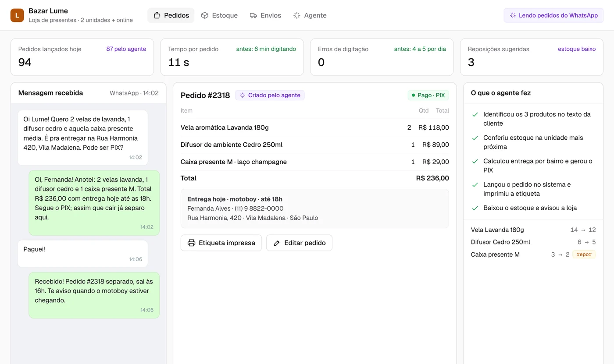Click the Difusor de ambiente Cedro 250ml row
The width and height of the screenshot is (614, 364).
[315, 145]
